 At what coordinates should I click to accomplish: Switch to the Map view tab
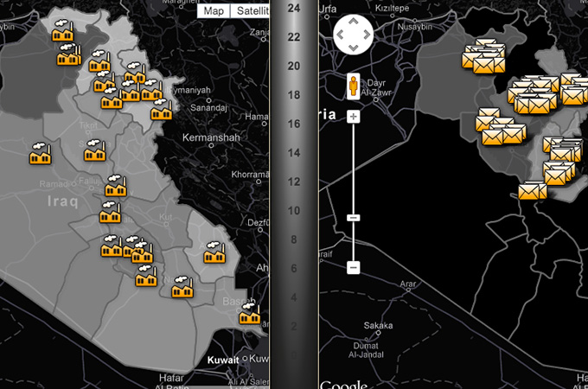pos(214,10)
